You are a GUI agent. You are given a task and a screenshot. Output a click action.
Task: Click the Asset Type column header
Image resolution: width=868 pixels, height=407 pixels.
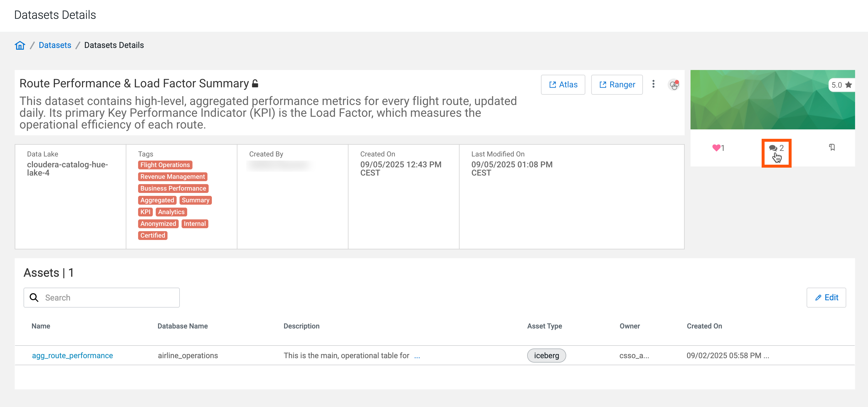point(544,326)
